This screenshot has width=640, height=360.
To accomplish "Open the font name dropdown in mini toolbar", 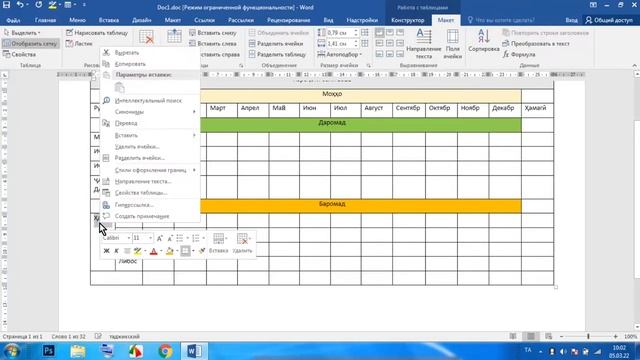I will click(129, 238).
